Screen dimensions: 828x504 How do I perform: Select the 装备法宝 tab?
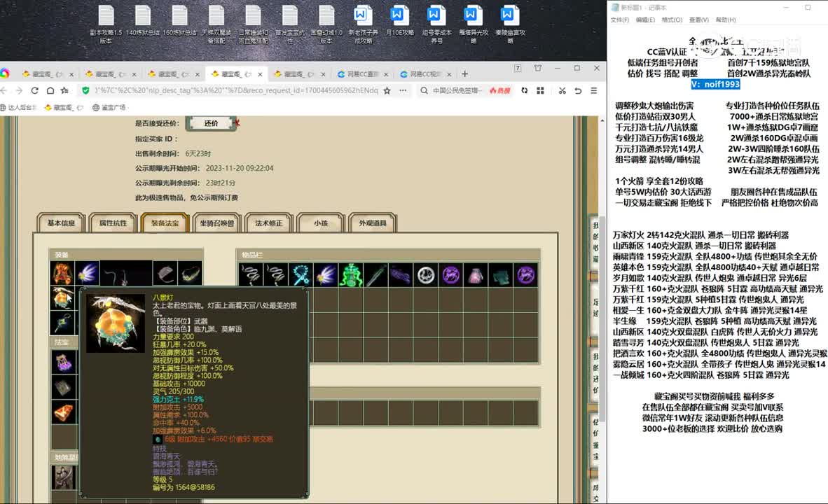pos(165,223)
